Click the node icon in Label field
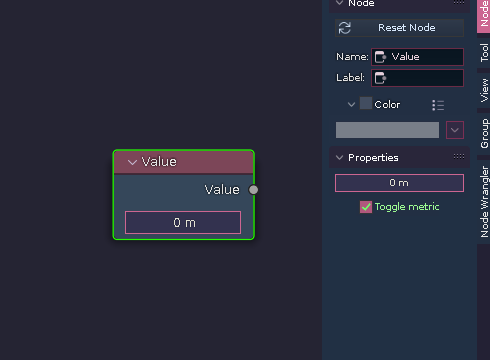This screenshot has height=360, width=490. (x=380, y=78)
